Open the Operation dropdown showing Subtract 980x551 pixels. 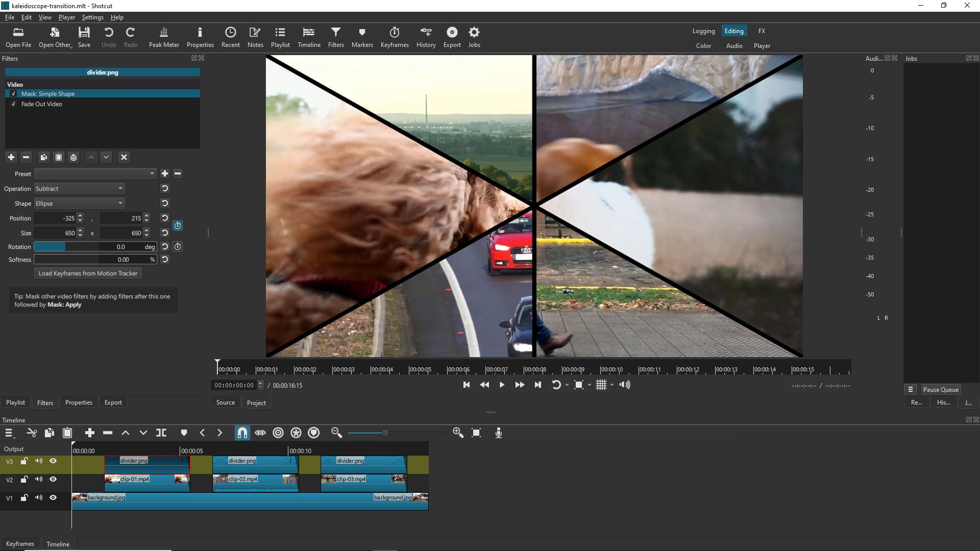79,189
